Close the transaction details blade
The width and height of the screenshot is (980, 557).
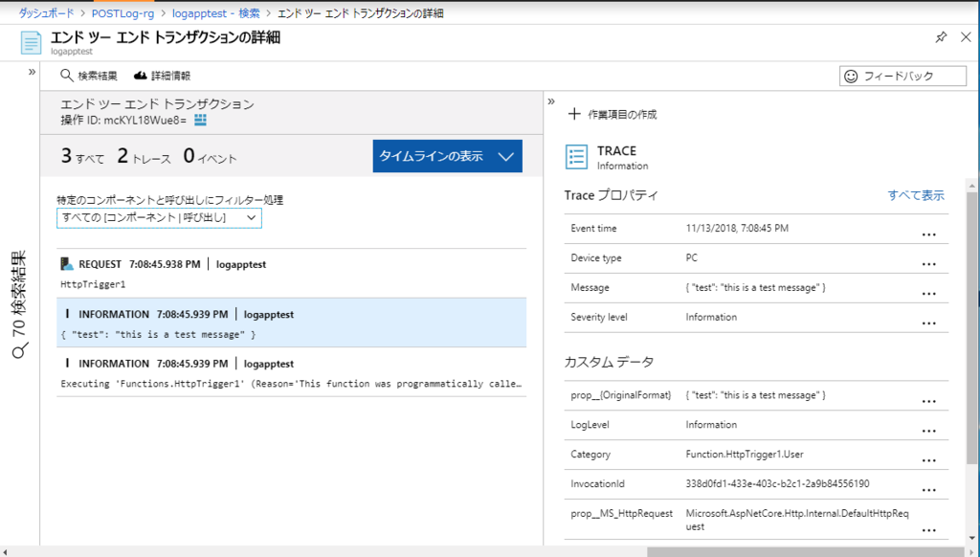pos(966,37)
